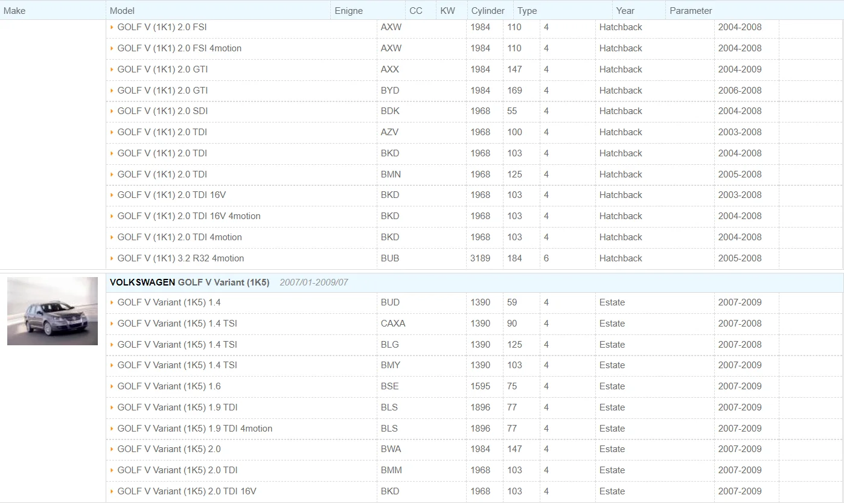
Task: Open GOLF V Variant (1K5) 1.9 TDI 4motion
Action: tap(195, 429)
